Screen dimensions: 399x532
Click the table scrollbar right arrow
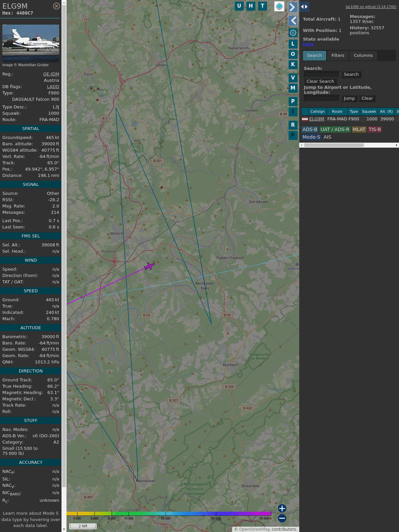coord(397,145)
